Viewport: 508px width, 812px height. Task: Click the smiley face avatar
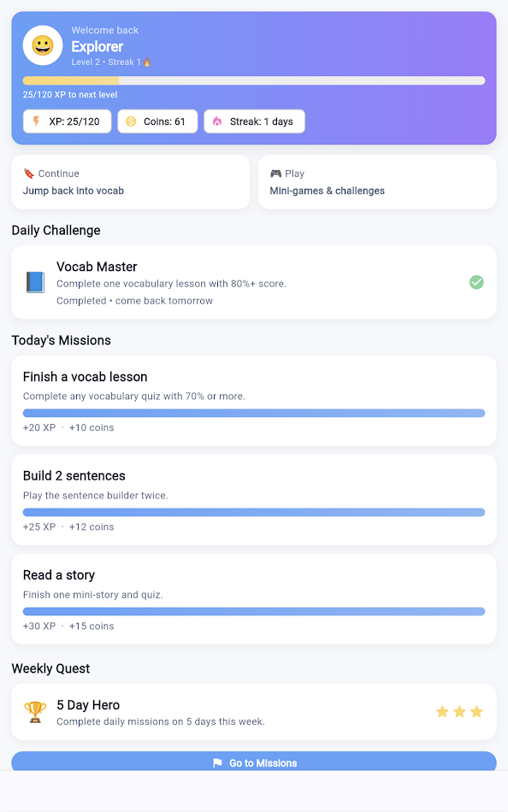(43, 45)
